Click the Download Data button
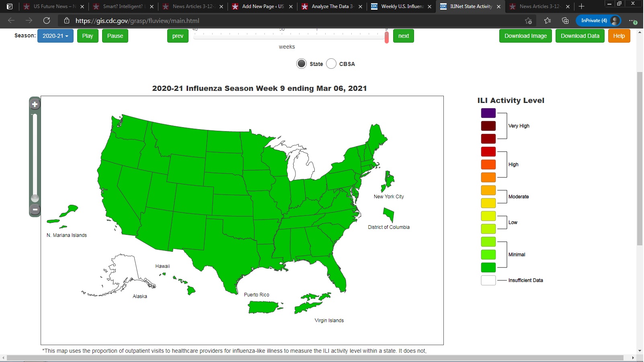This screenshot has width=644, height=362. 580,36
